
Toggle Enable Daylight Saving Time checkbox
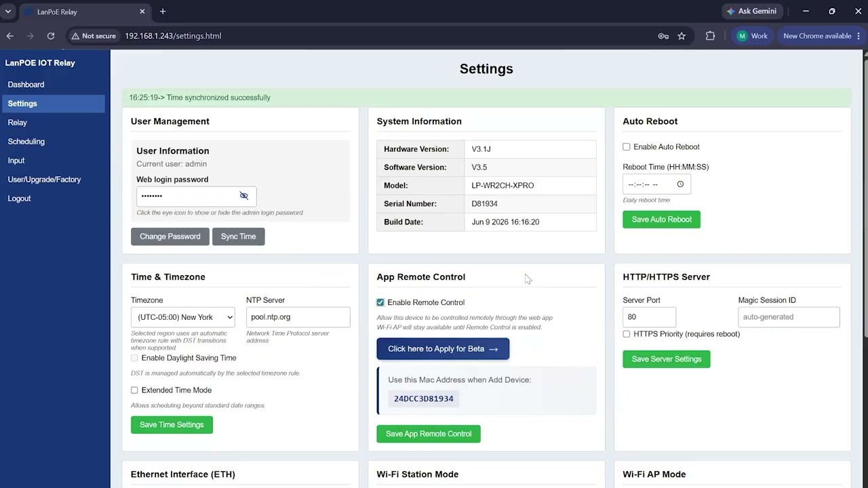click(x=134, y=358)
